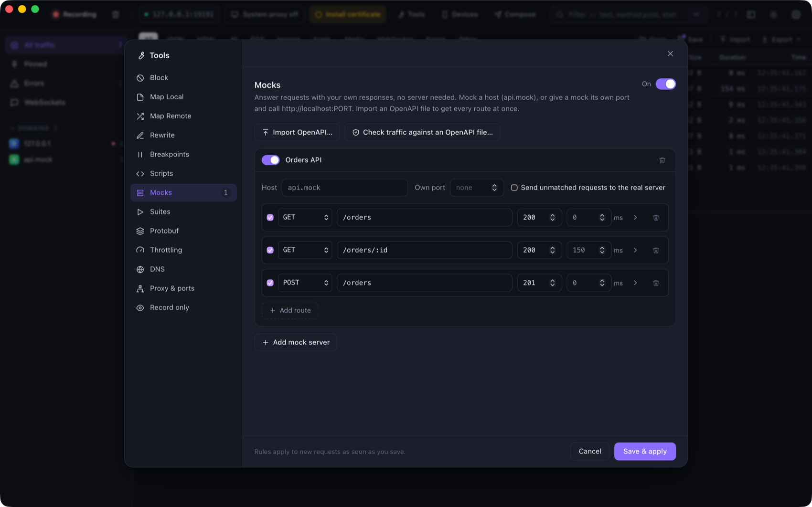Click the Import OpenAPI button
This screenshot has width=812, height=507.
(x=297, y=132)
